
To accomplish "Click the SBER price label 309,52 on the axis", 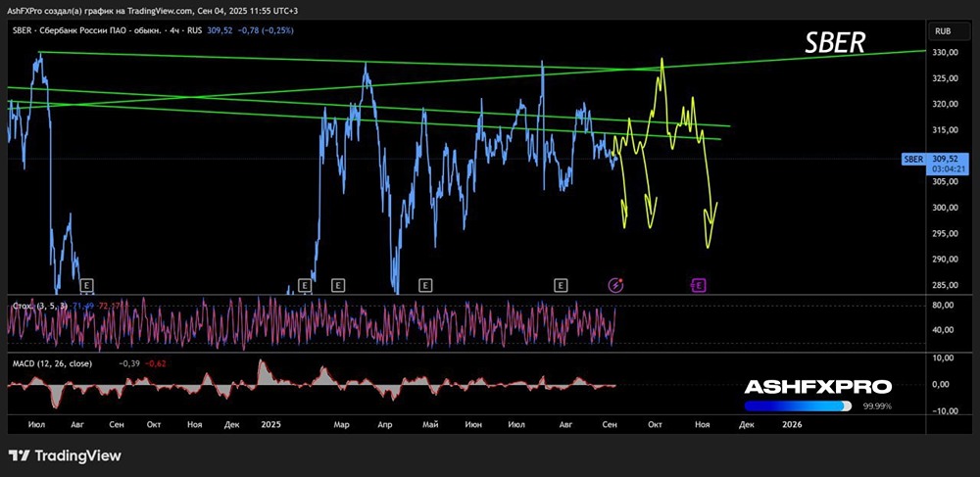I will click(x=947, y=160).
